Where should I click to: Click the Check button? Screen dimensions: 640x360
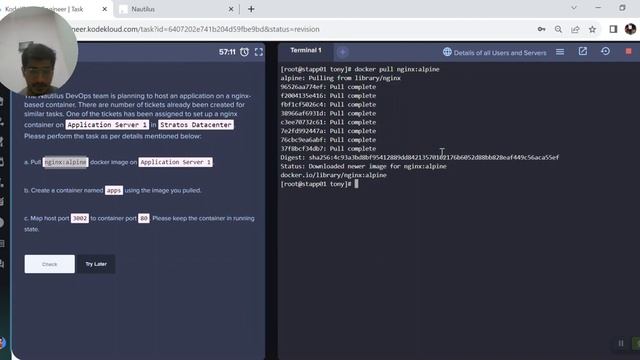[x=49, y=264]
